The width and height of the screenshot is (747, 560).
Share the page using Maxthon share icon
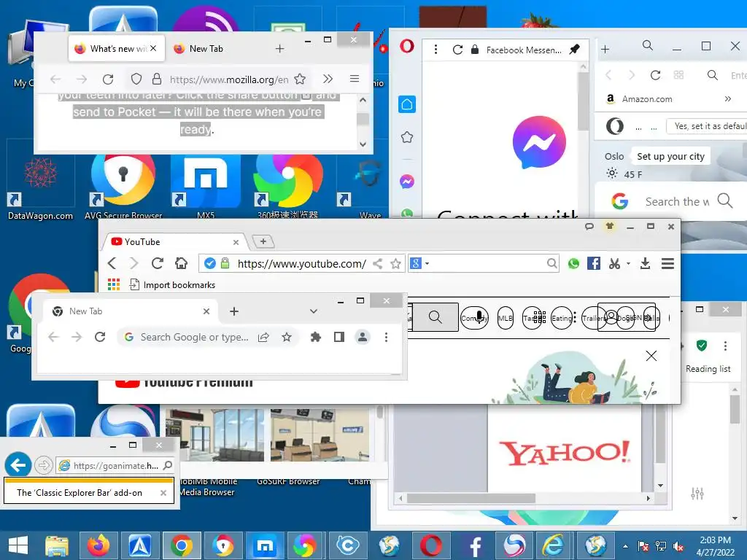point(377,263)
